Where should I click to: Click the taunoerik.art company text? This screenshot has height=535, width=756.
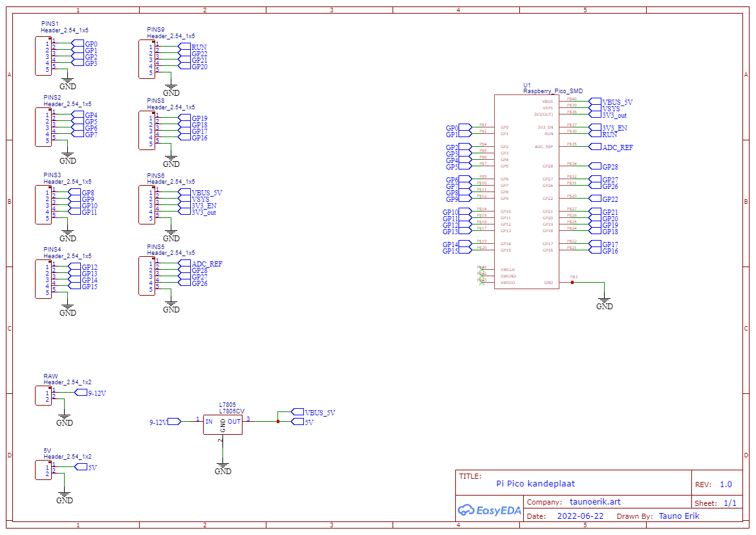click(595, 502)
